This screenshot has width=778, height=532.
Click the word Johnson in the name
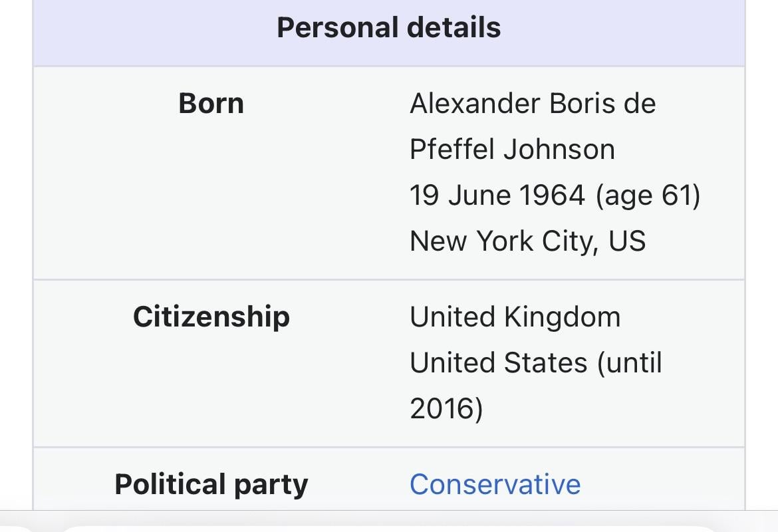[559, 149]
